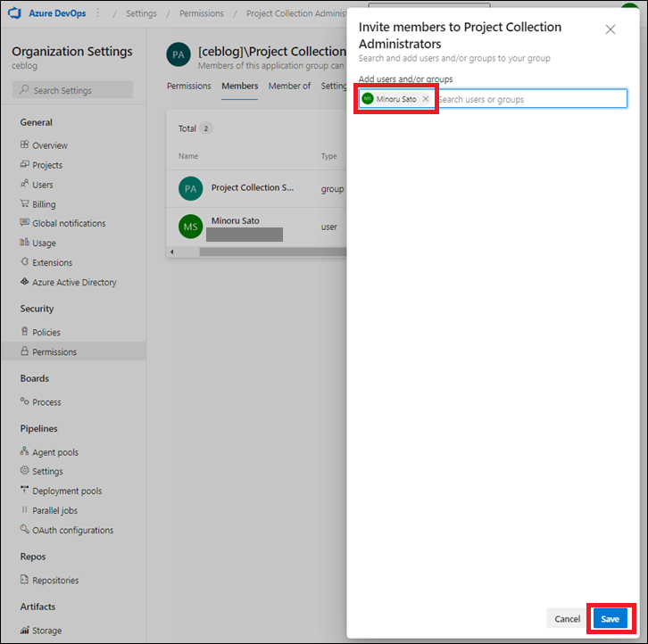
Task: Click the scrollbar left arrow in members list
Action: pyautogui.click(x=172, y=252)
